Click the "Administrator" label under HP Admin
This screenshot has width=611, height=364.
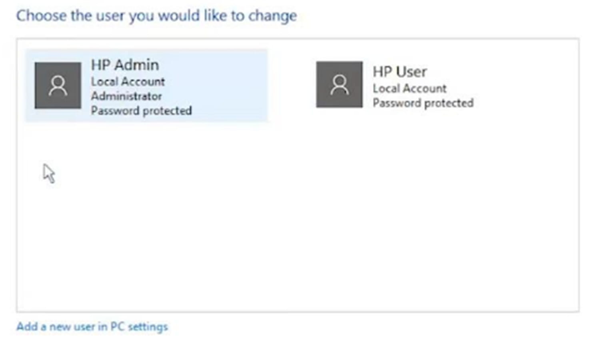(x=126, y=96)
